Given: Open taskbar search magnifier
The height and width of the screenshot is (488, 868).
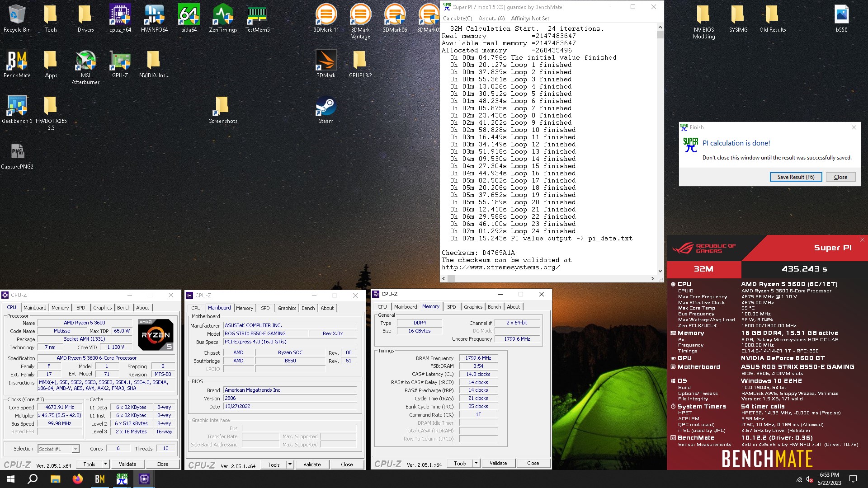Looking at the screenshot, I should 33,479.
